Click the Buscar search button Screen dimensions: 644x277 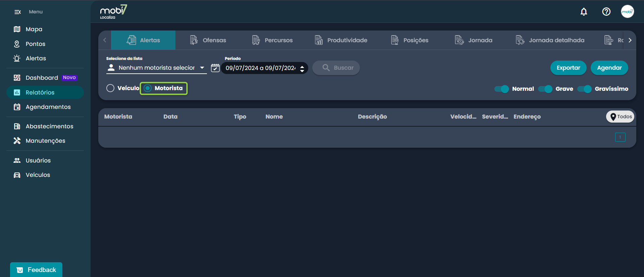(336, 68)
